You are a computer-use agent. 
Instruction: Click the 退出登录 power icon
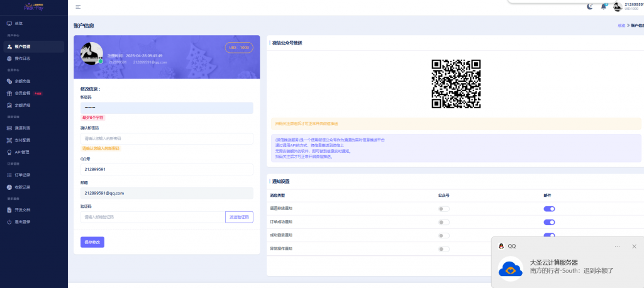pyautogui.click(x=9, y=222)
